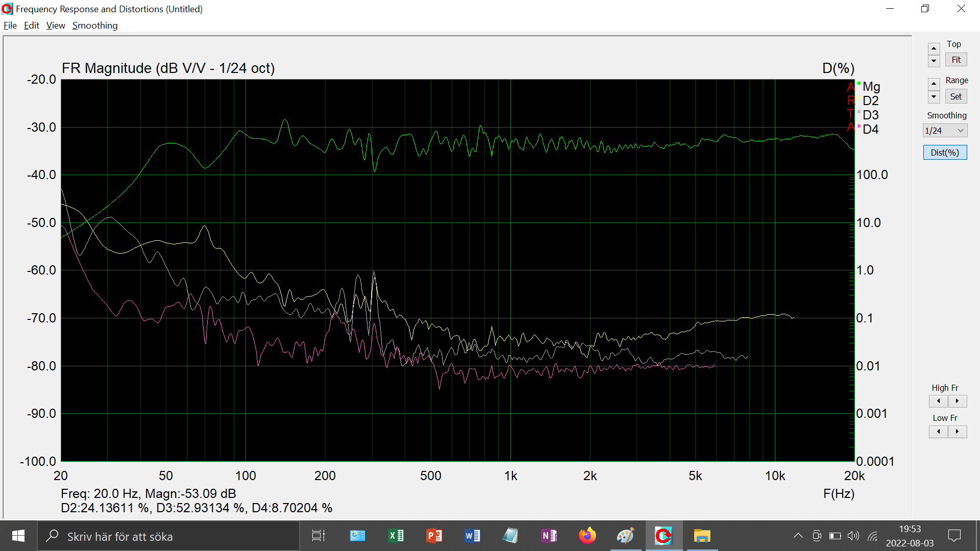Image resolution: width=980 pixels, height=551 pixels.
Task: Click the Top up arrow stepper
Action: coord(934,48)
